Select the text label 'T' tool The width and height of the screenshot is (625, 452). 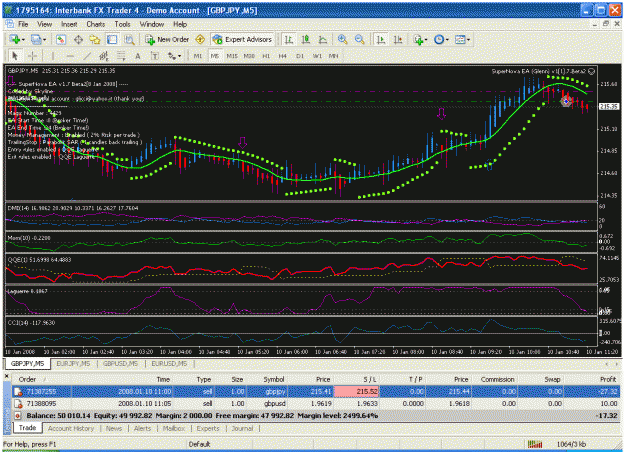click(155, 56)
